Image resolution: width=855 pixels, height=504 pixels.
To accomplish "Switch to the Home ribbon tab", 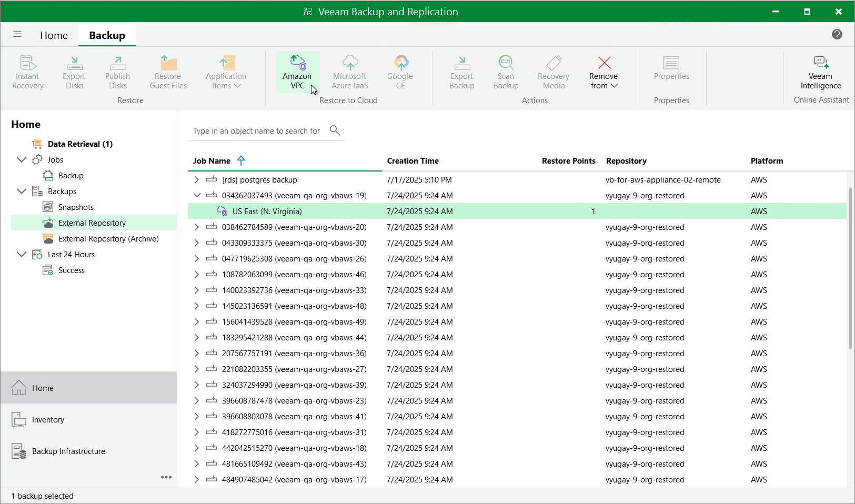I will click(54, 35).
